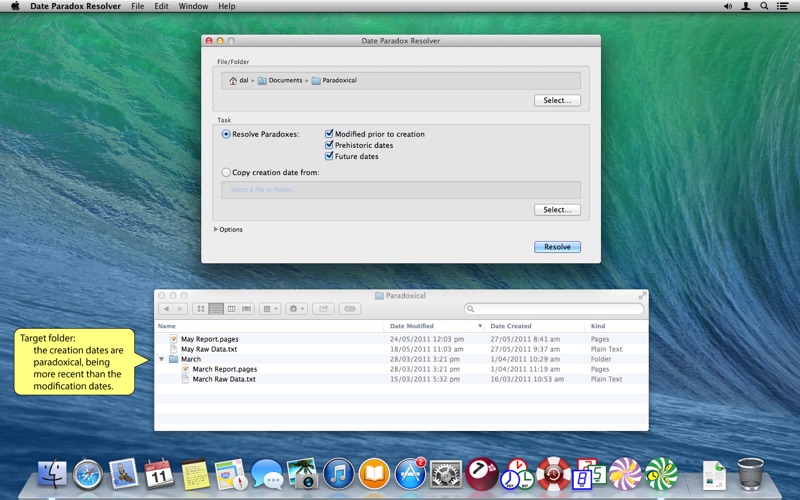Go back in the Finder window

pyautogui.click(x=166, y=309)
